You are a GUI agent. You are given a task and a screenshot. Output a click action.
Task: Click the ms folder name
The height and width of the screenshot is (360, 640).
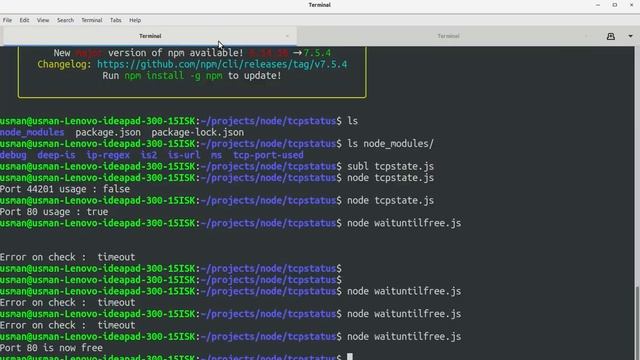(216, 155)
